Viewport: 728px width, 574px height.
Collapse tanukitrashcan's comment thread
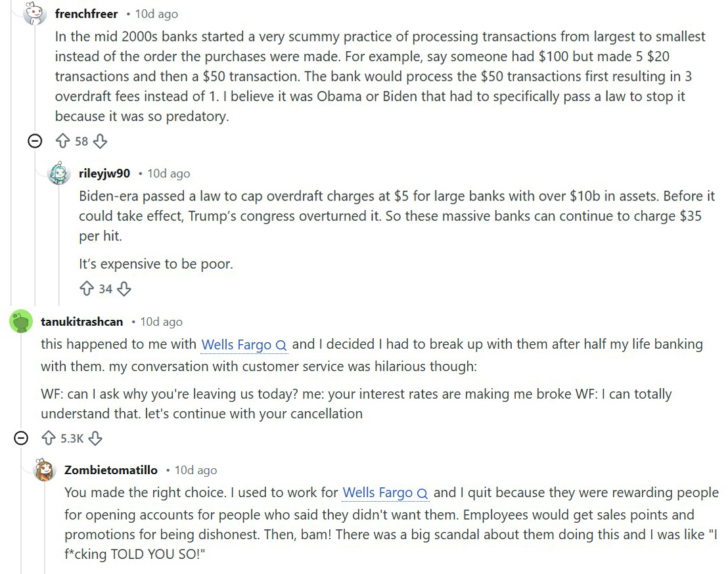tap(21, 438)
